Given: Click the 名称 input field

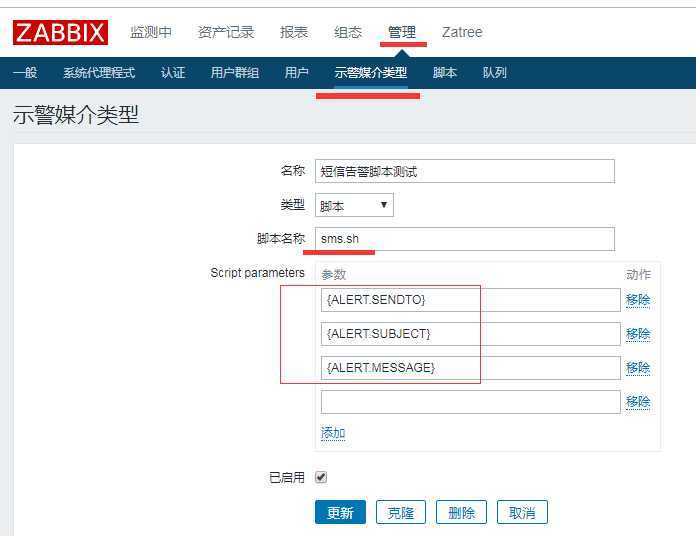Looking at the screenshot, I should coord(465,171).
